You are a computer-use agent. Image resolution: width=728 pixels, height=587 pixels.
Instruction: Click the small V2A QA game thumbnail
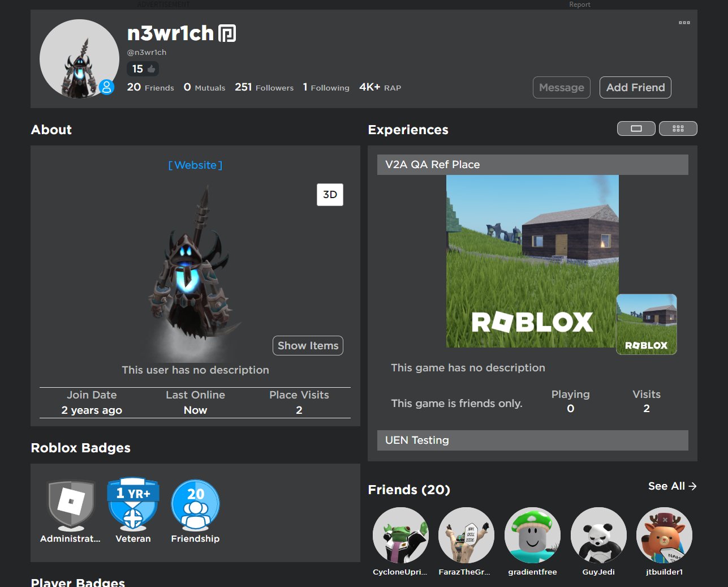coord(646,324)
